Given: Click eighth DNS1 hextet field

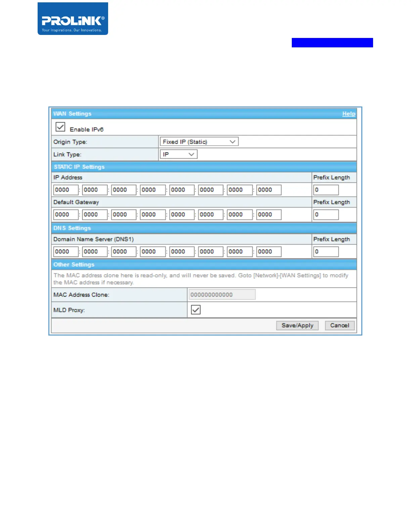Looking at the screenshot, I should click(269, 252).
